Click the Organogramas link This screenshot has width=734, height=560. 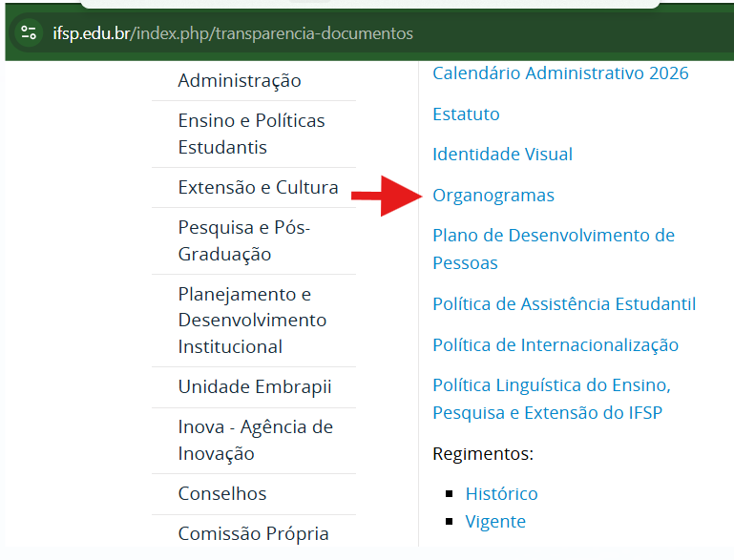(493, 196)
